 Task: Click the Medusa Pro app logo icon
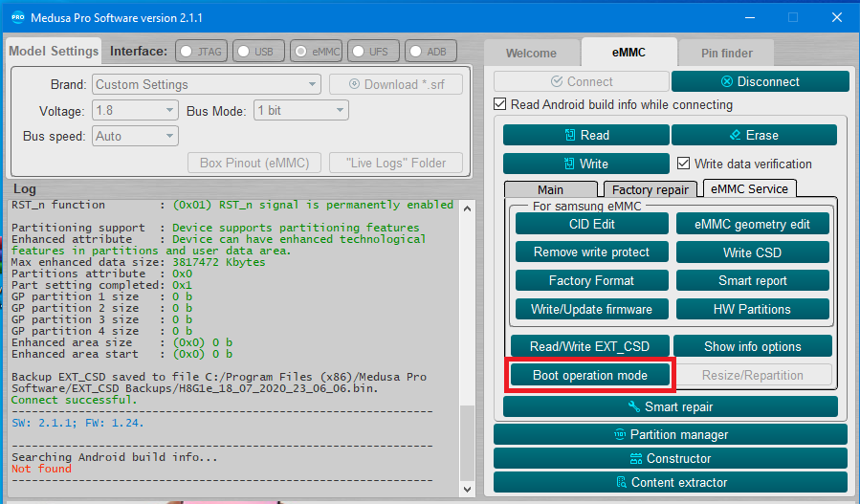point(17,17)
